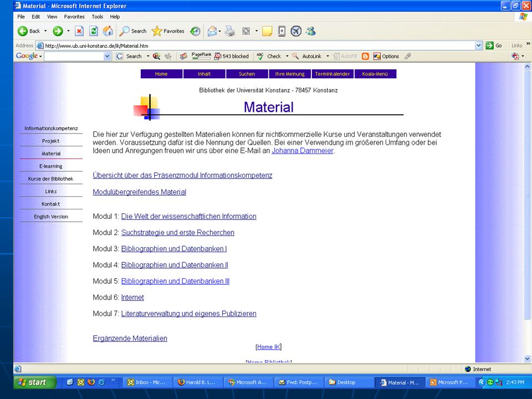Open the Check button dropdown arrow
The width and height of the screenshot is (532, 399).
pyautogui.click(x=287, y=57)
